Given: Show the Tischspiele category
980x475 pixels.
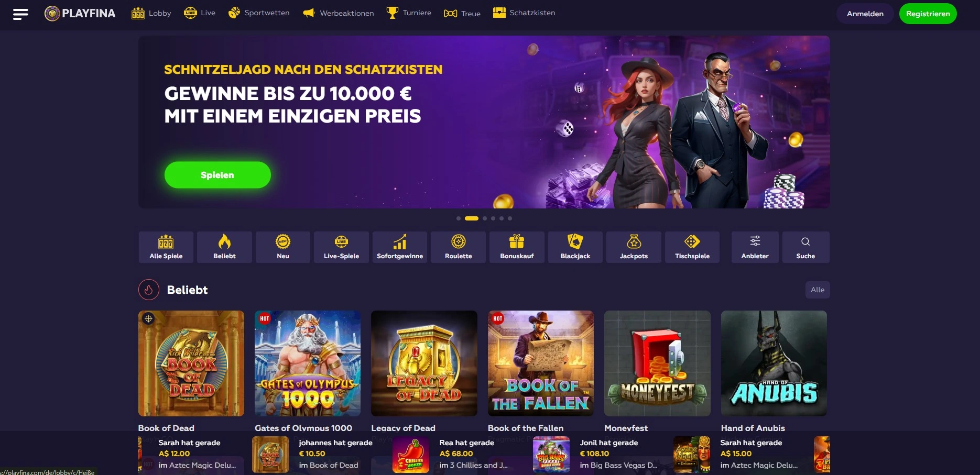Looking at the screenshot, I should point(692,247).
